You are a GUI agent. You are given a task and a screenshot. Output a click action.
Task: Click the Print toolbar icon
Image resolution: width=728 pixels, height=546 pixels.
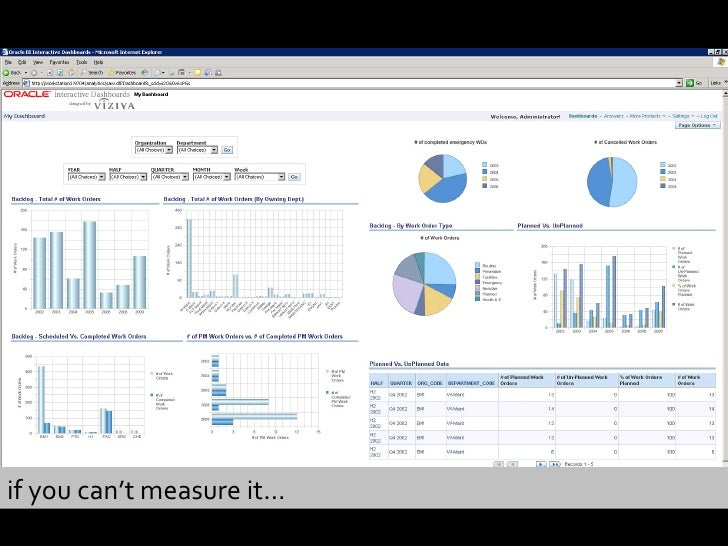click(171, 72)
